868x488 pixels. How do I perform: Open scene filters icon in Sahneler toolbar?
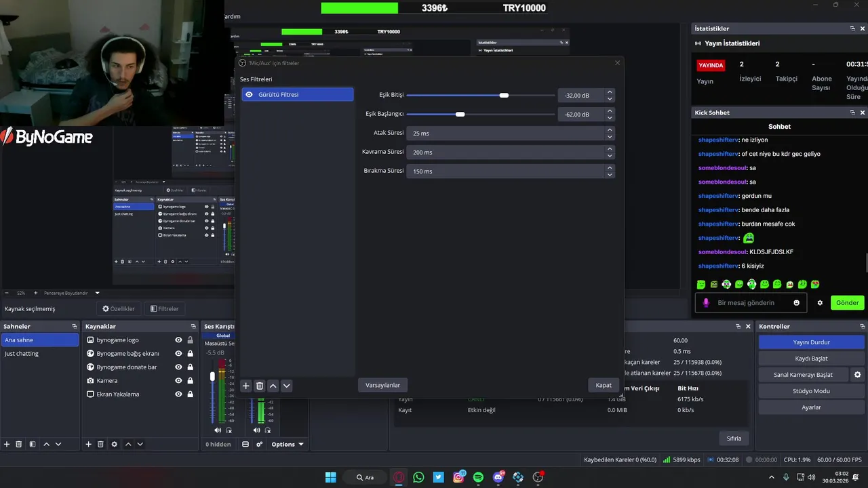tap(32, 445)
